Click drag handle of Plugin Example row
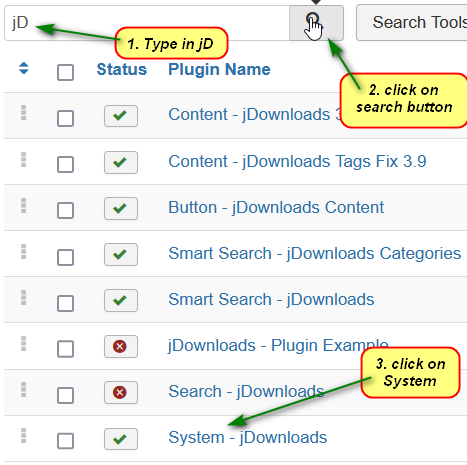 tap(23, 344)
